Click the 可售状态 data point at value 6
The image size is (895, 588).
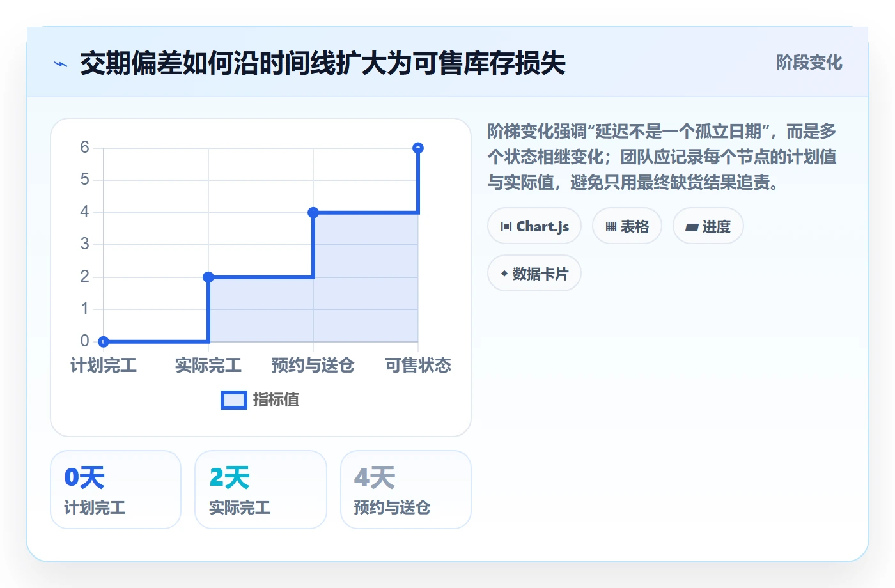418,148
